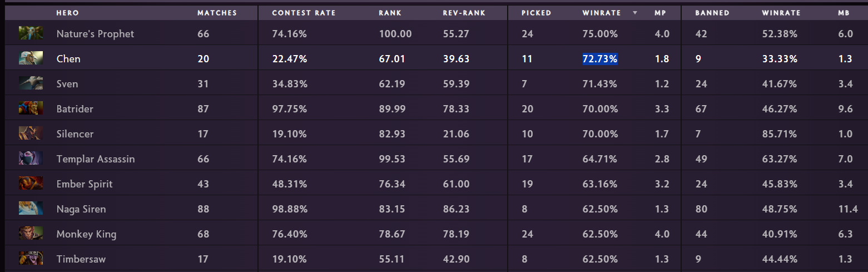Click Nature's Prophet hero portrait icon

(x=31, y=34)
